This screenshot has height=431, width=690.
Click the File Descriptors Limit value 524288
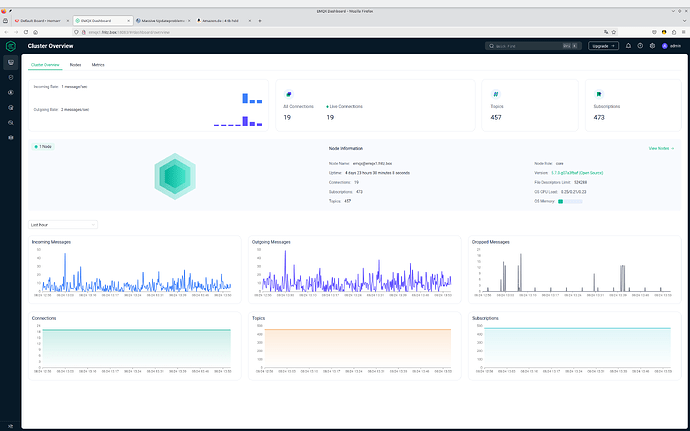point(580,182)
